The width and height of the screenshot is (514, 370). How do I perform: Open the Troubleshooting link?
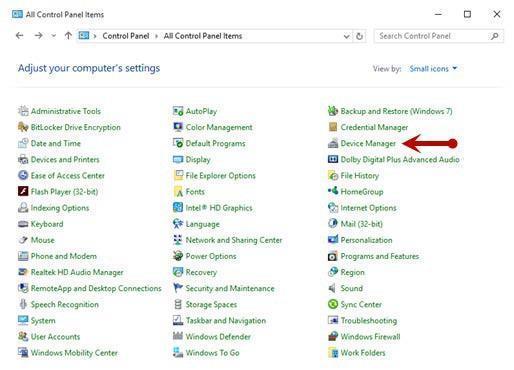[x=369, y=321]
